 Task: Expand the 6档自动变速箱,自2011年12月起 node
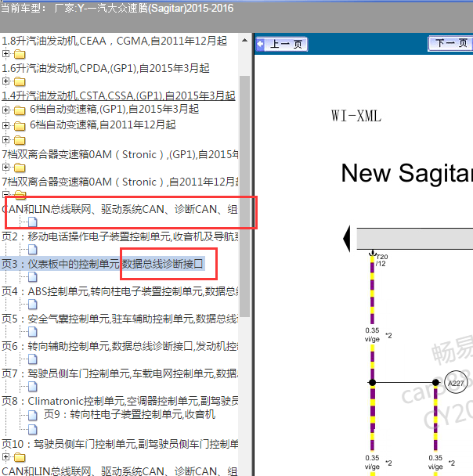(x=5, y=125)
